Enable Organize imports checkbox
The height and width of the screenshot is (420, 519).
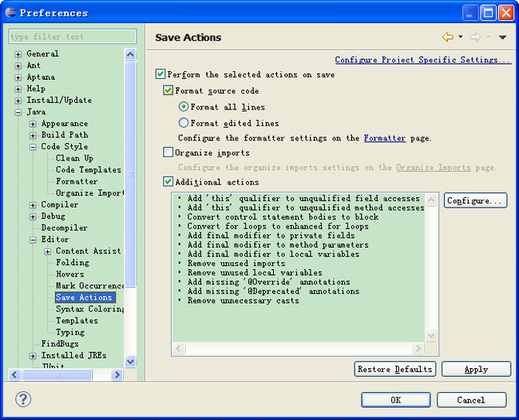click(x=168, y=153)
